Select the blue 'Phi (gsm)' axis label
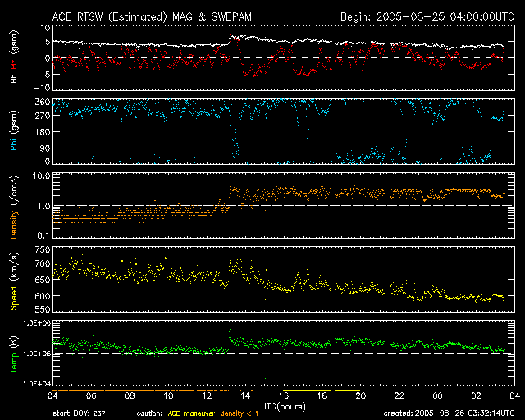525x420 pixels. pos(13,135)
